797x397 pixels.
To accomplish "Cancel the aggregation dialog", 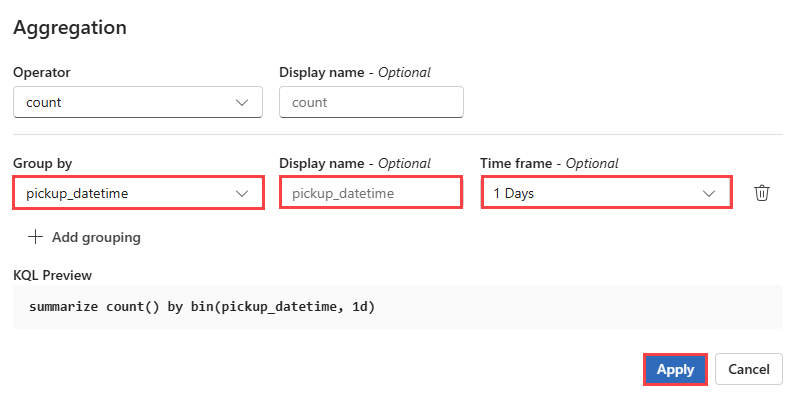I will 749,369.
